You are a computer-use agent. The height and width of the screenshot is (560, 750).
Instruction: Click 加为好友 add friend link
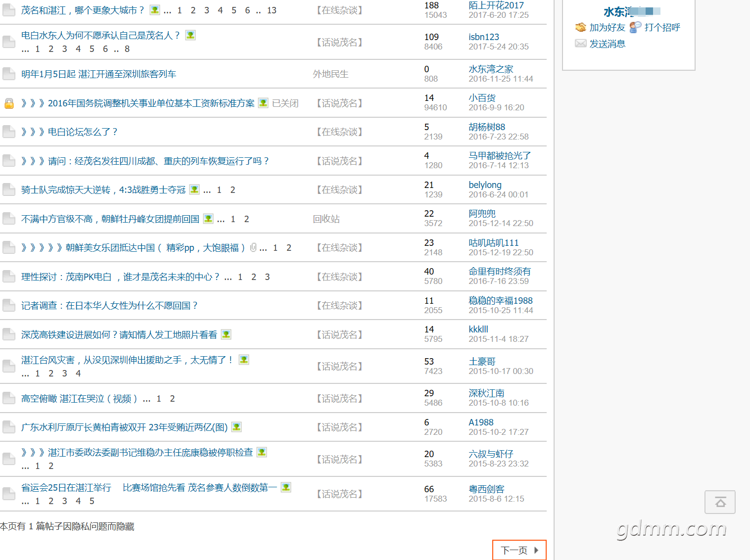608,28
